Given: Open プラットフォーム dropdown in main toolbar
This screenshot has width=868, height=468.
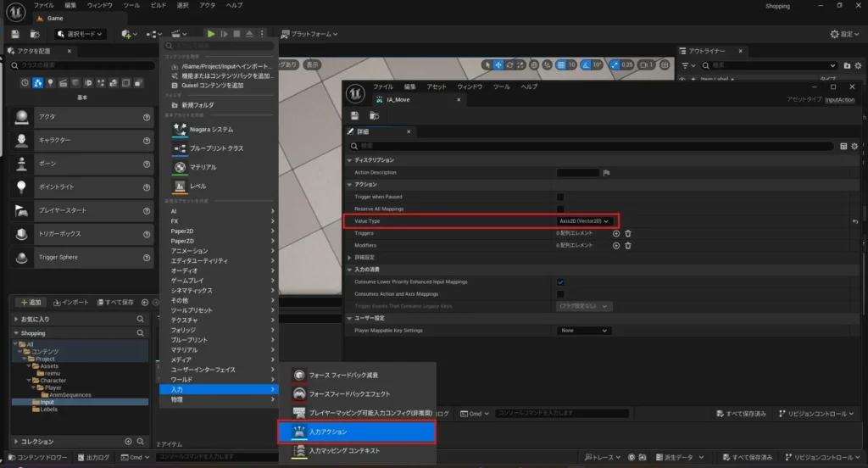Looking at the screenshot, I should point(309,35).
